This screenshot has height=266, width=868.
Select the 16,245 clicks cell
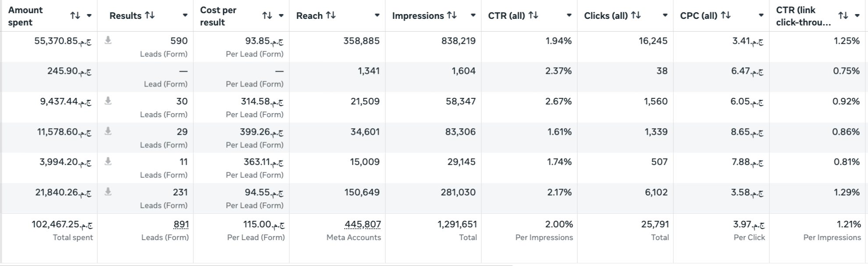[625, 47]
